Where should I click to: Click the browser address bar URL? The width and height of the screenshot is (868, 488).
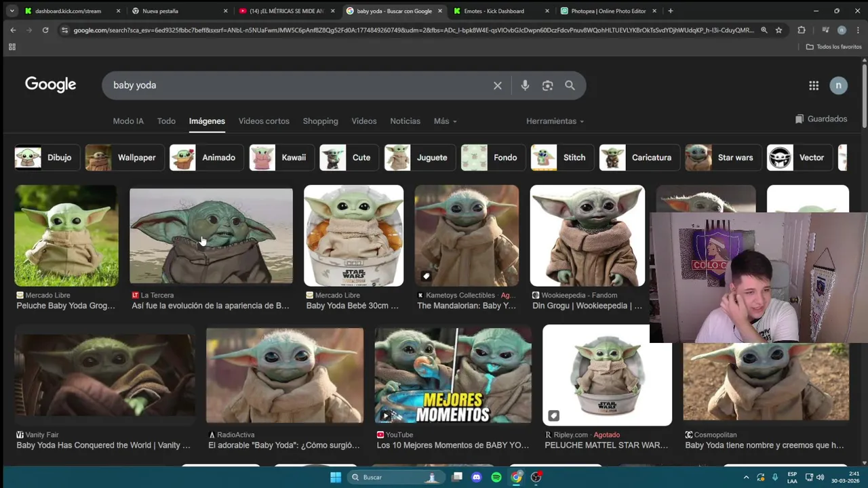point(413,30)
